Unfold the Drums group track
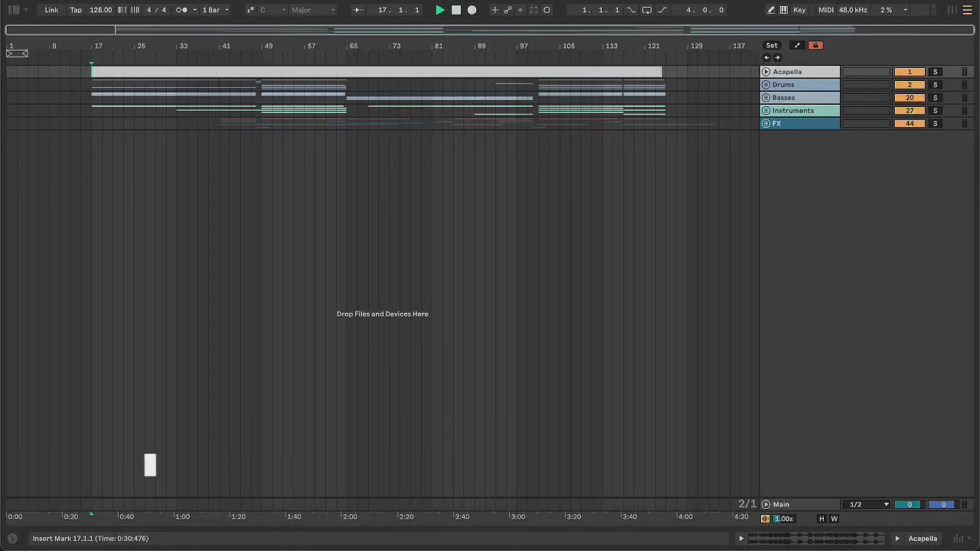980x551 pixels. pyautogui.click(x=766, y=85)
